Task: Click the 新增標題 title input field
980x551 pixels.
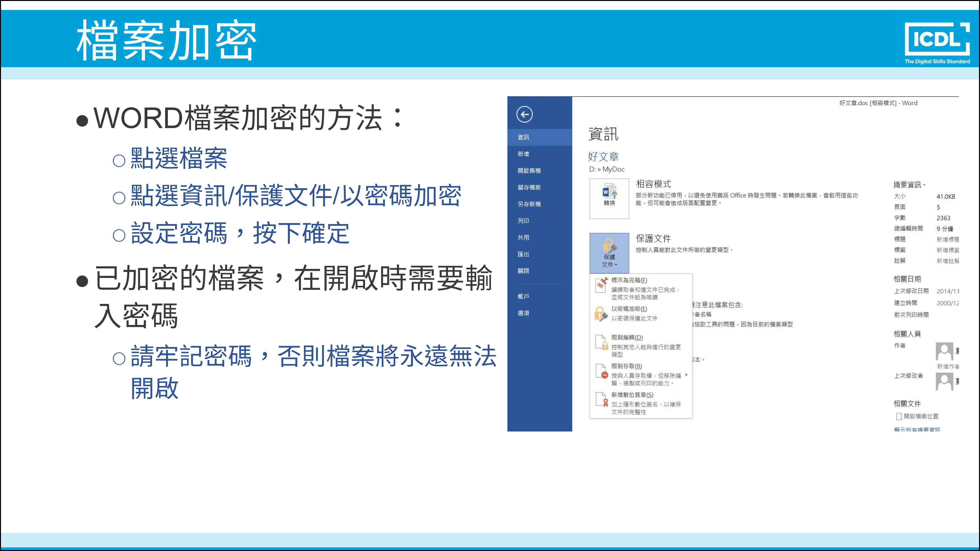Action: [947, 240]
